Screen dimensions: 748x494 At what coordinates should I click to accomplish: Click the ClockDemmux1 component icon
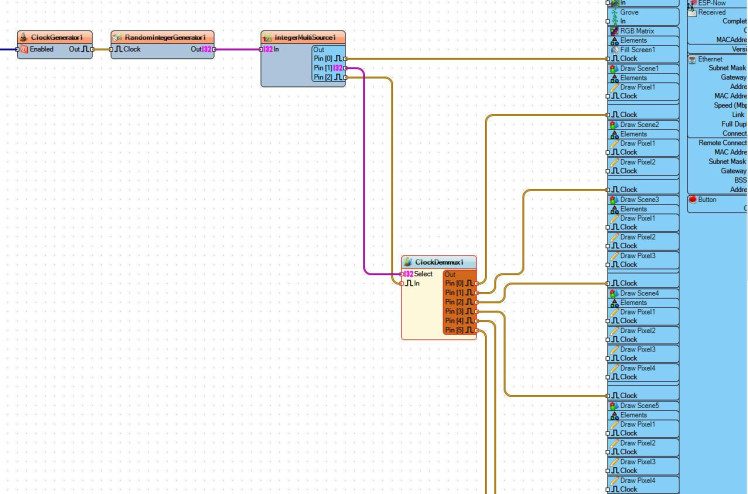(408, 262)
